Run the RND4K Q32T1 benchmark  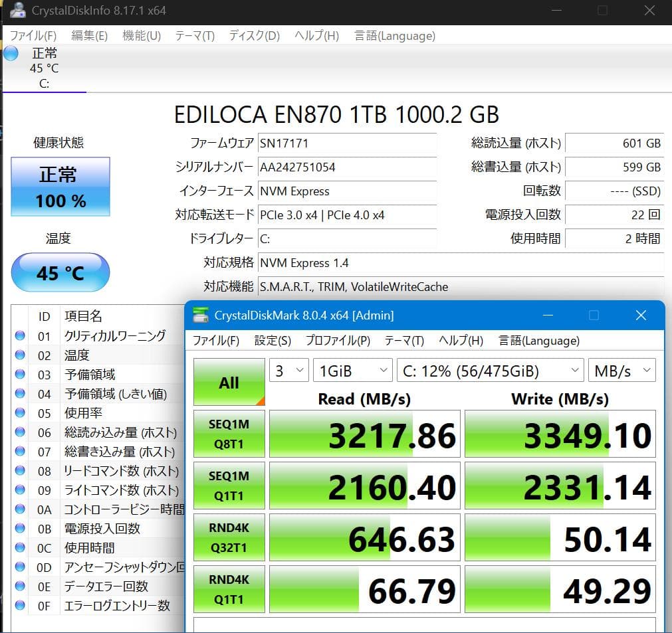point(229,537)
